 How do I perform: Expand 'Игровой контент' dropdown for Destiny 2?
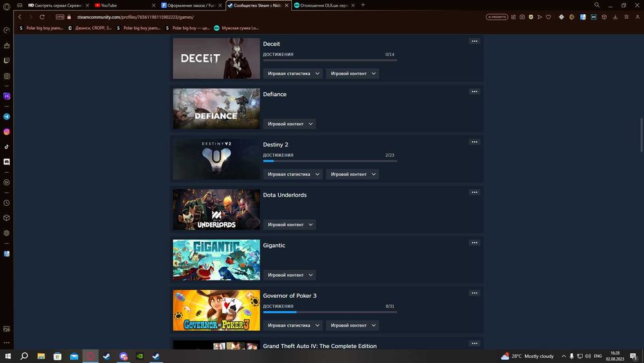click(x=353, y=174)
